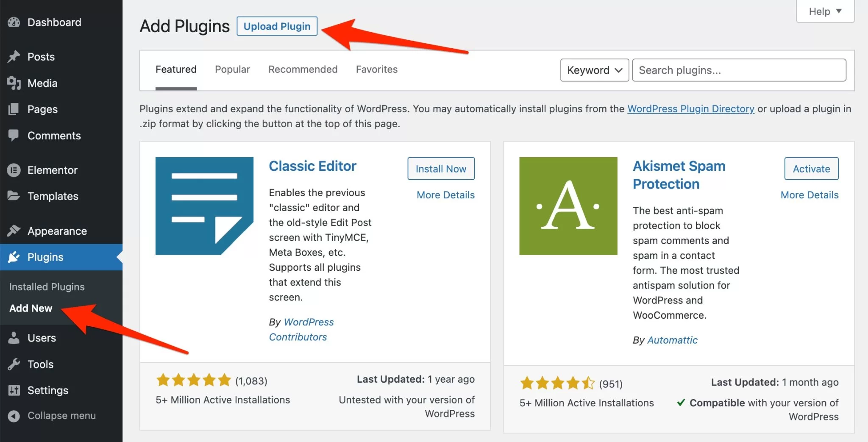Switch to the Featured tab
Screen dimensions: 868x442
(176, 69)
